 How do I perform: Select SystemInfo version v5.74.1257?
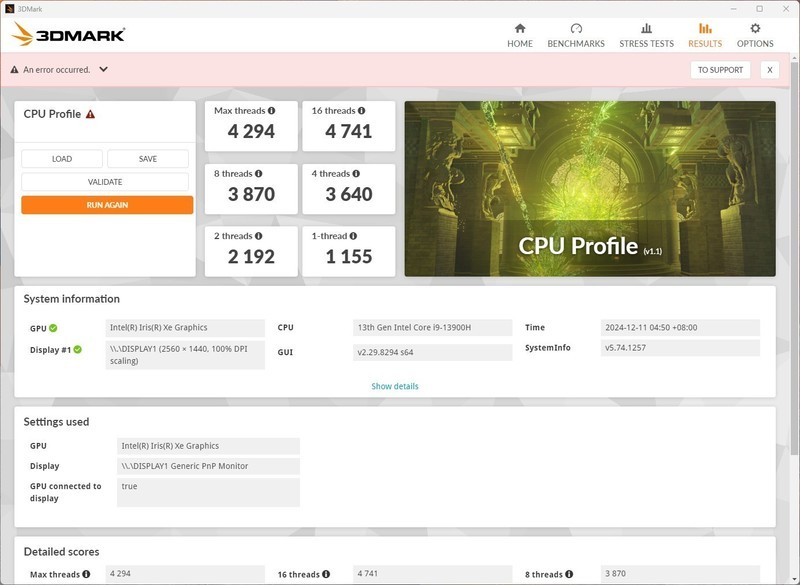pyautogui.click(x=680, y=348)
